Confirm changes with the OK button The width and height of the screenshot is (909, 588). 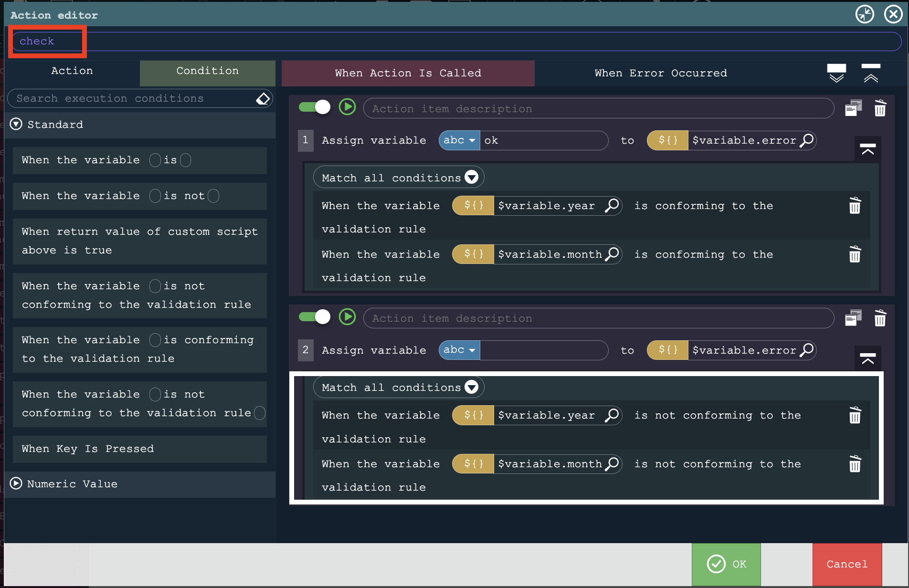(726, 564)
